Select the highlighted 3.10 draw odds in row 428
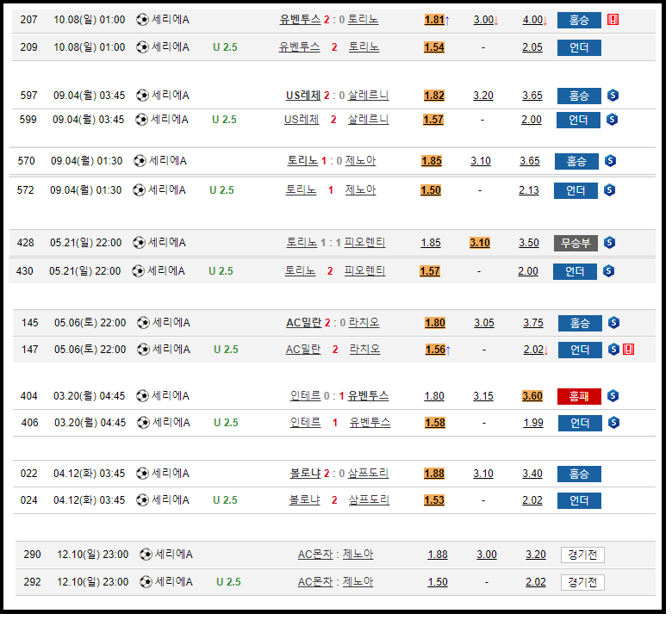Viewport: 672px width, 620px height. 480,243
